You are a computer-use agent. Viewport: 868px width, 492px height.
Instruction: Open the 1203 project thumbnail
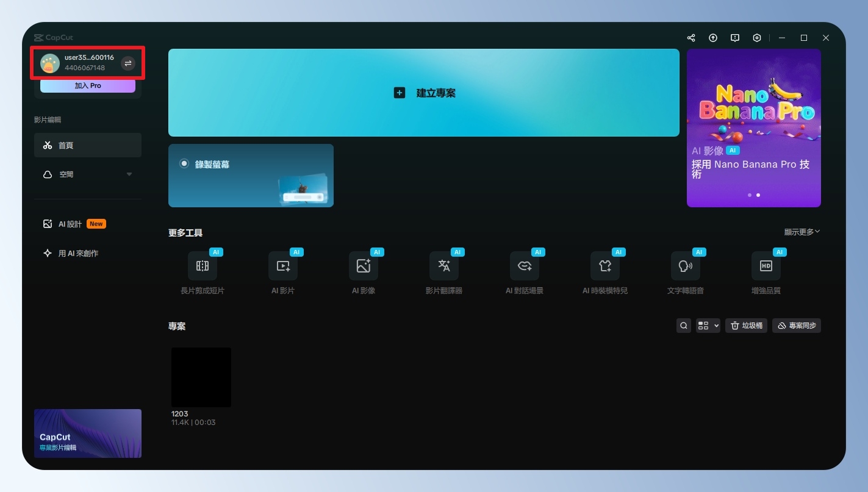point(201,377)
